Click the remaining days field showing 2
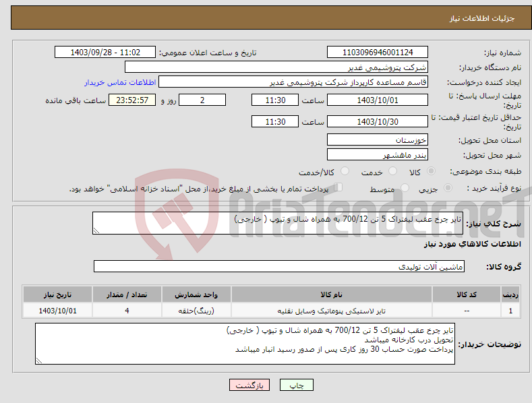This screenshot has width=532, height=403. 202,100
